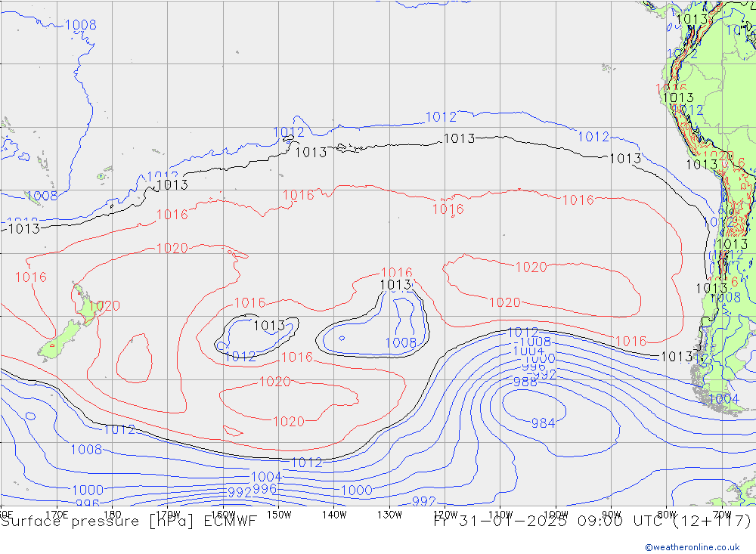
Task: Click New Zealand's South Island
Action: (64, 336)
